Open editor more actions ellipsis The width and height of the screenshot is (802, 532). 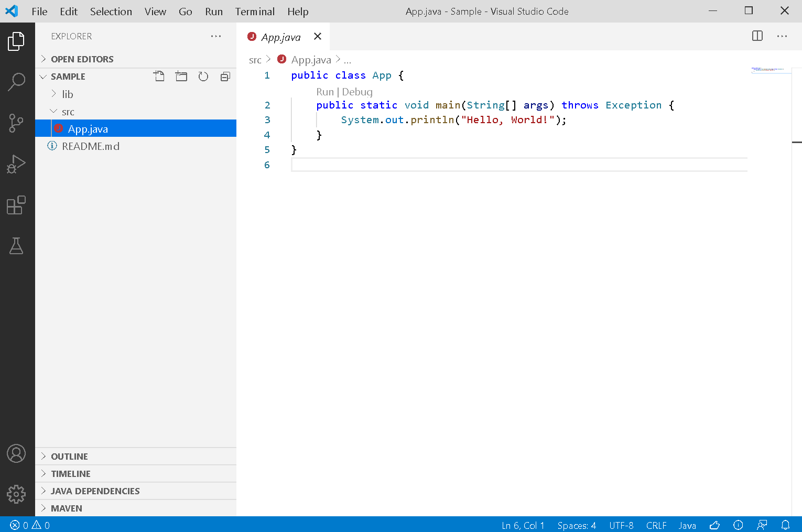point(782,36)
